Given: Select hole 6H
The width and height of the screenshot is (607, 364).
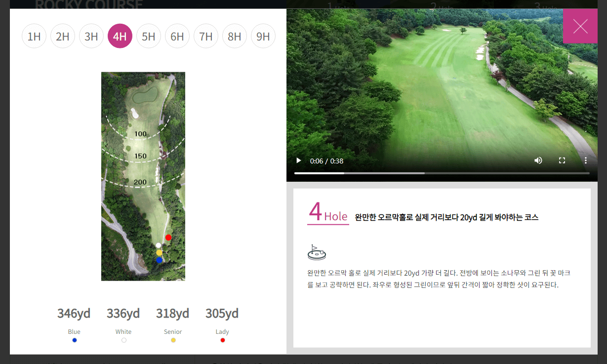Looking at the screenshot, I should pos(177,36).
